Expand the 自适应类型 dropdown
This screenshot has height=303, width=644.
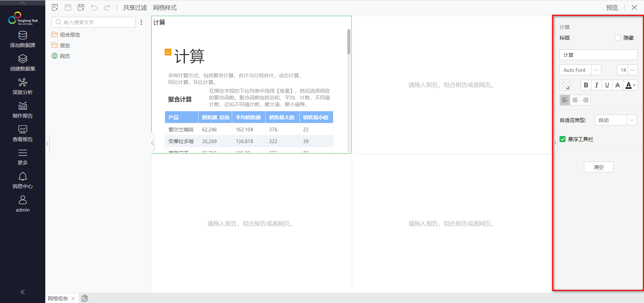tap(615, 120)
